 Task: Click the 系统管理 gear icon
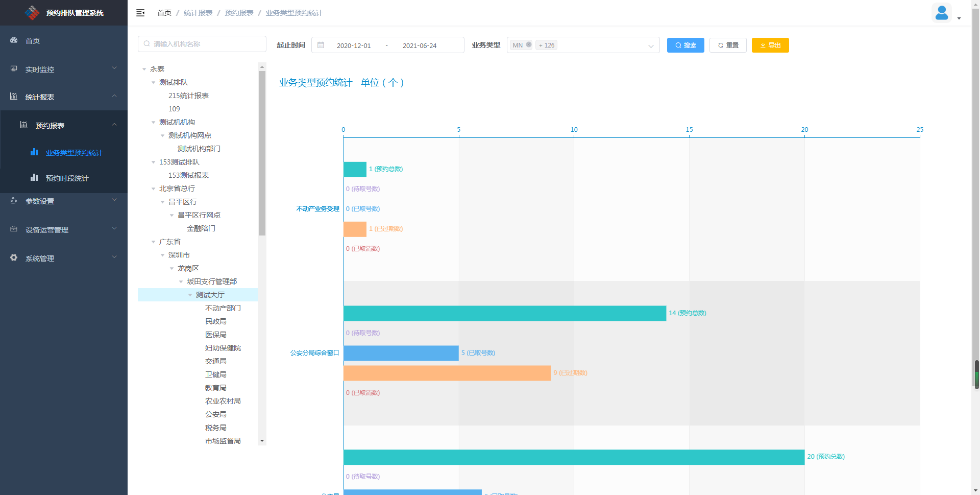coord(14,258)
